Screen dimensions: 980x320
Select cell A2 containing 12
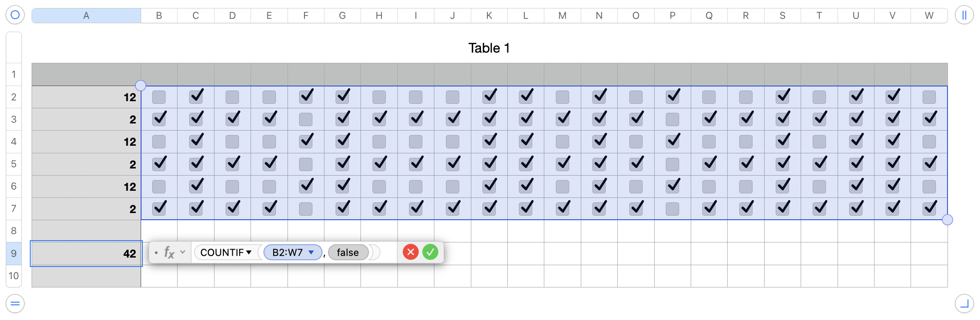86,97
